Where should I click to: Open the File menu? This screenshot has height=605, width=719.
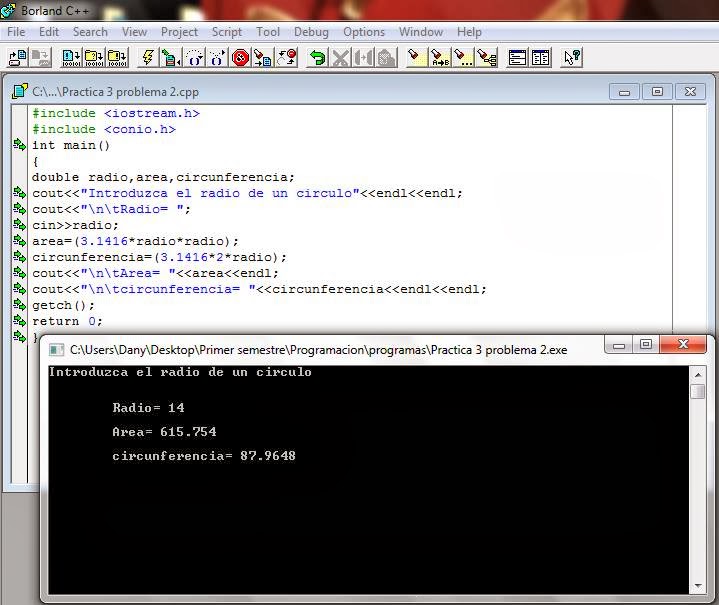click(x=16, y=32)
